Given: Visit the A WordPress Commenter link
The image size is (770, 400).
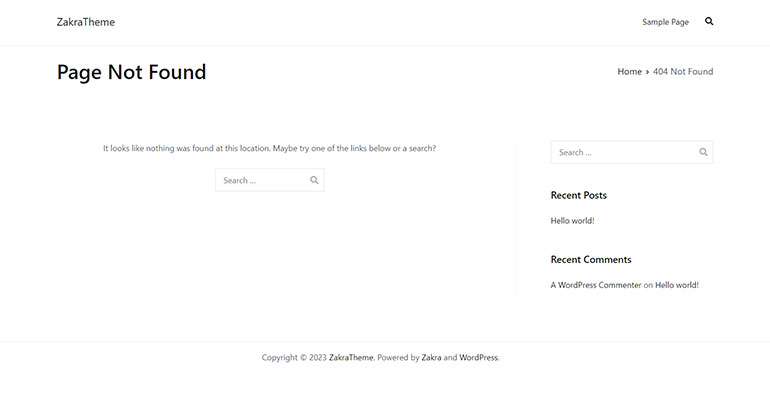Looking at the screenshot, I should tap(596, 285).
